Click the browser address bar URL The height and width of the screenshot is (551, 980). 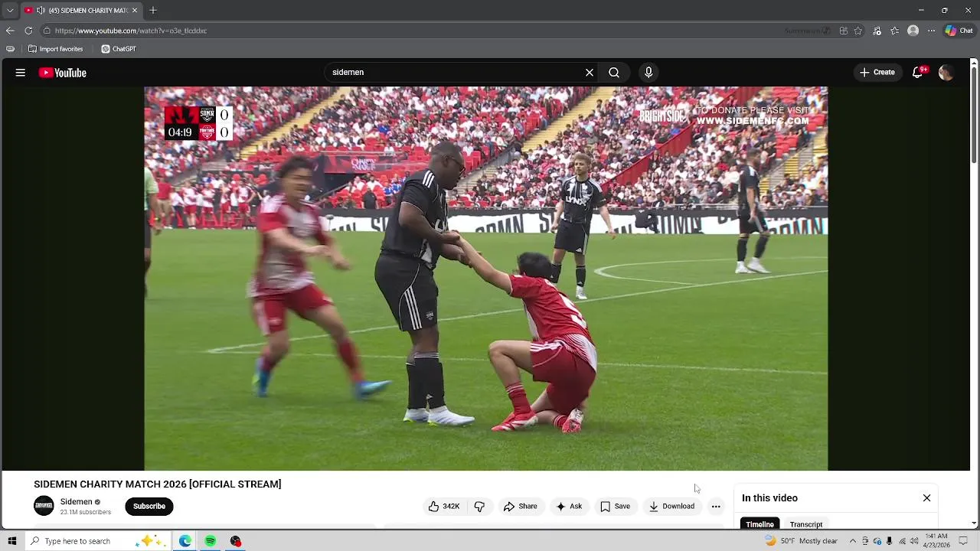[x=131, y=31]
